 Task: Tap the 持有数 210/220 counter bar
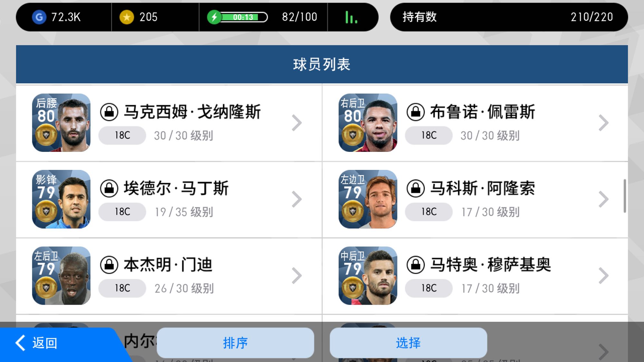pos(509,17)
